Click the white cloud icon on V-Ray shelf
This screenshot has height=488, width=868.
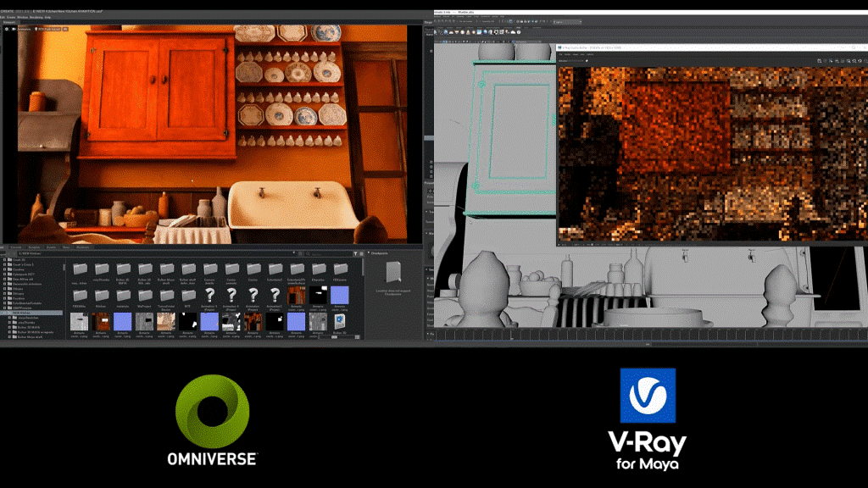click(513, 32)
